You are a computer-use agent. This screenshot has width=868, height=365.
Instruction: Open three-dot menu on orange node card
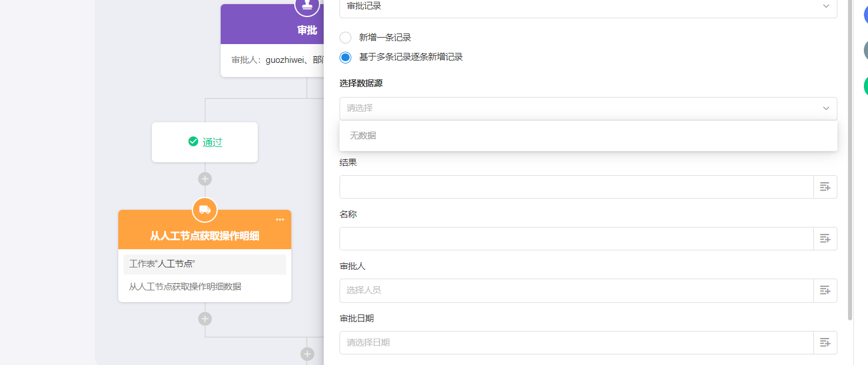pyautogui.click(x=280, y=220)
